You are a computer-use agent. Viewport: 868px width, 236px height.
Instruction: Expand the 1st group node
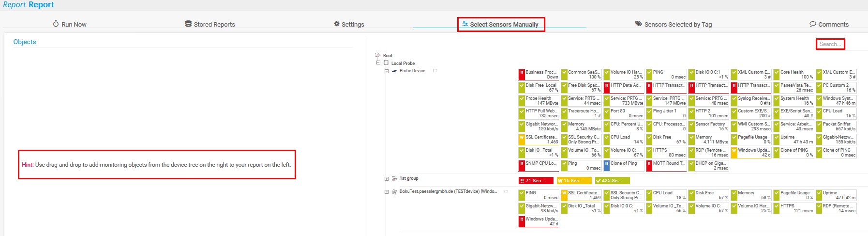click(x=387, y=179)
